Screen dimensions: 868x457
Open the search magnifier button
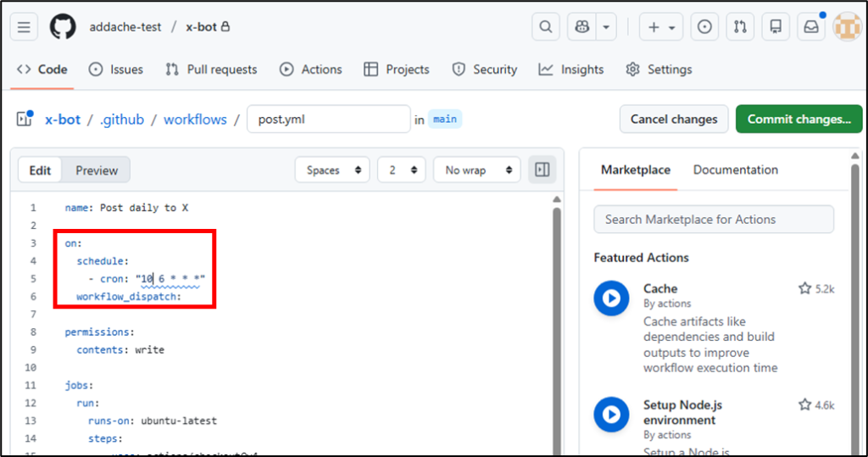tap(545, 27)
